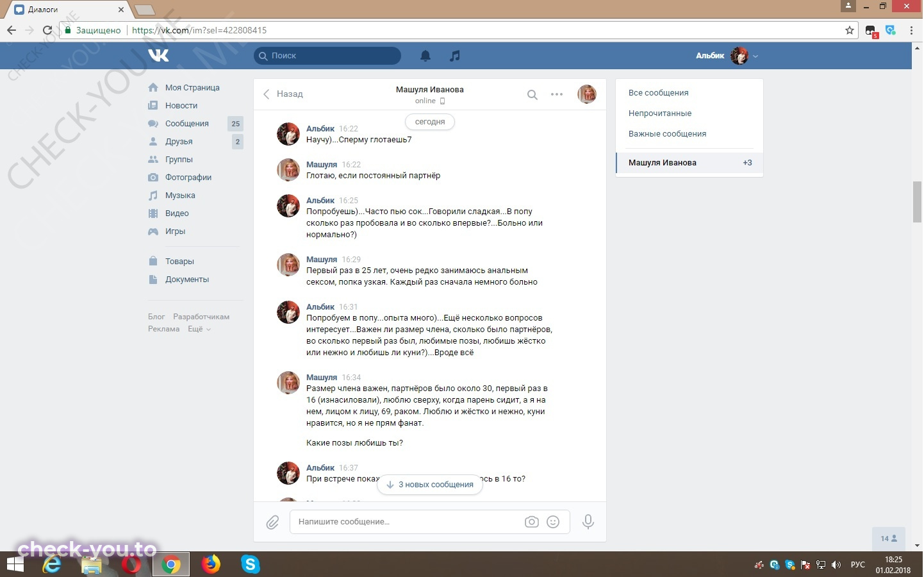The height and width of the screenshot is (577, 924).
Task: Open Игры in the sidebar
Action: click(175, 231)
